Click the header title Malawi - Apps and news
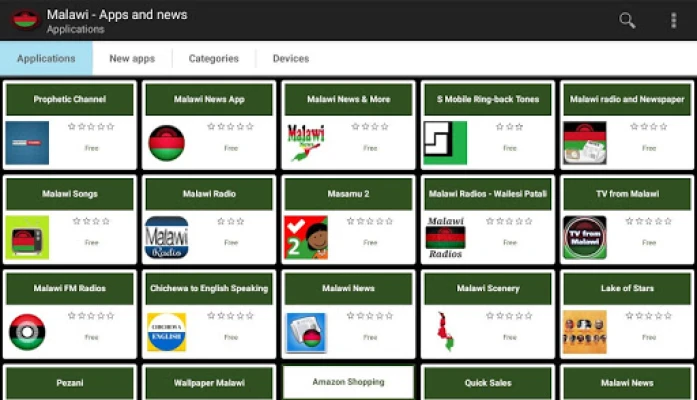 point(117,15)
